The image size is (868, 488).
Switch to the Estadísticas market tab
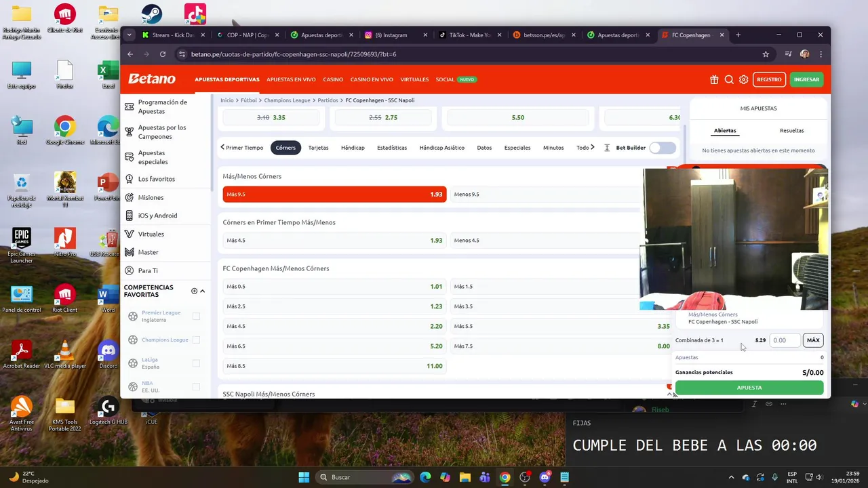(x=392, y=148)
